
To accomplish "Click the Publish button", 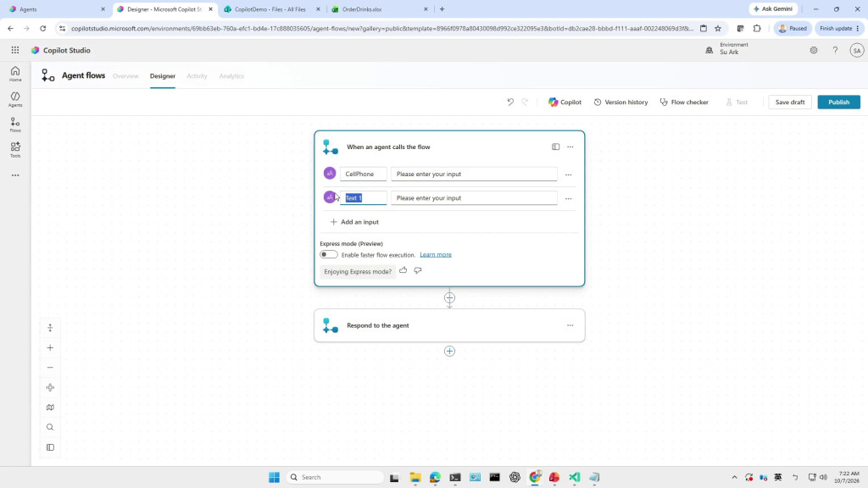I will [x=838, y=102].
